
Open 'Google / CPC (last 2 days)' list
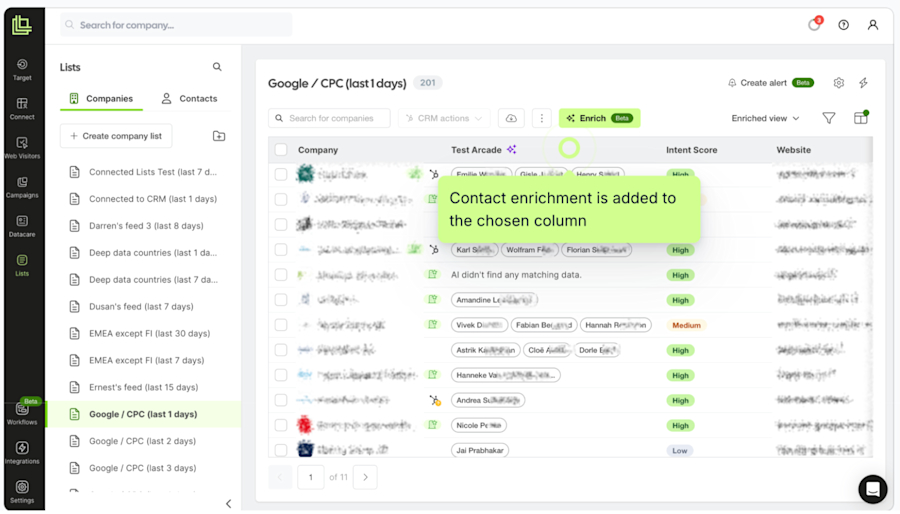point(143,441)
